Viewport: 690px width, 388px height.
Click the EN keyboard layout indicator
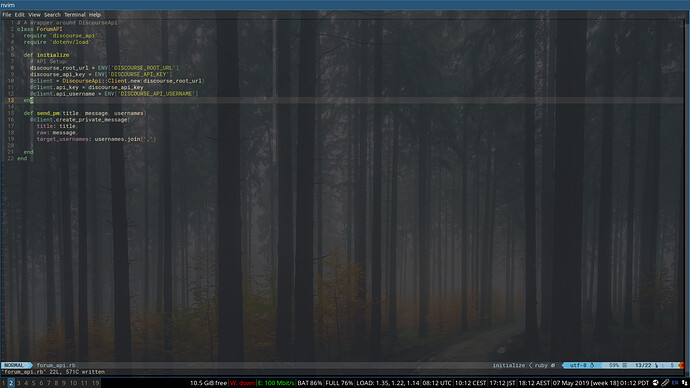click(x=675, y=383)
